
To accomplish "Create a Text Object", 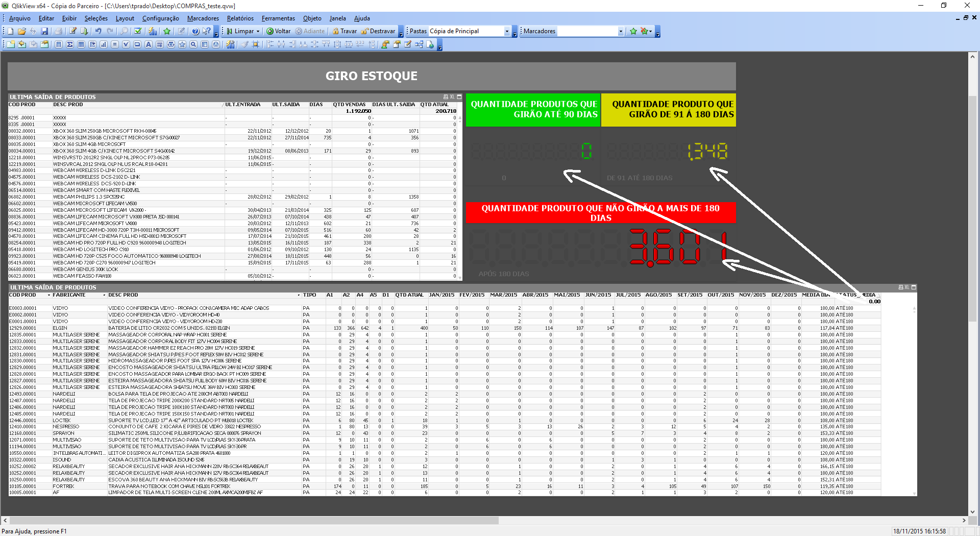I will [149, 44].
